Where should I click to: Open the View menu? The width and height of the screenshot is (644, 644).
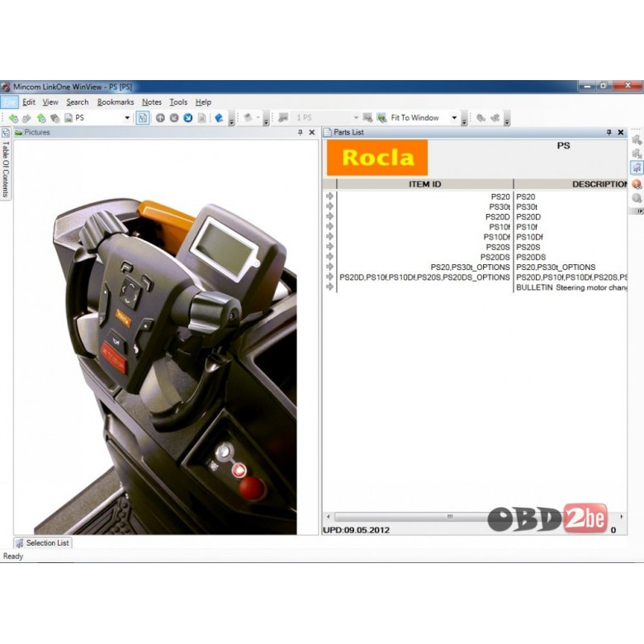coord(50,102)
